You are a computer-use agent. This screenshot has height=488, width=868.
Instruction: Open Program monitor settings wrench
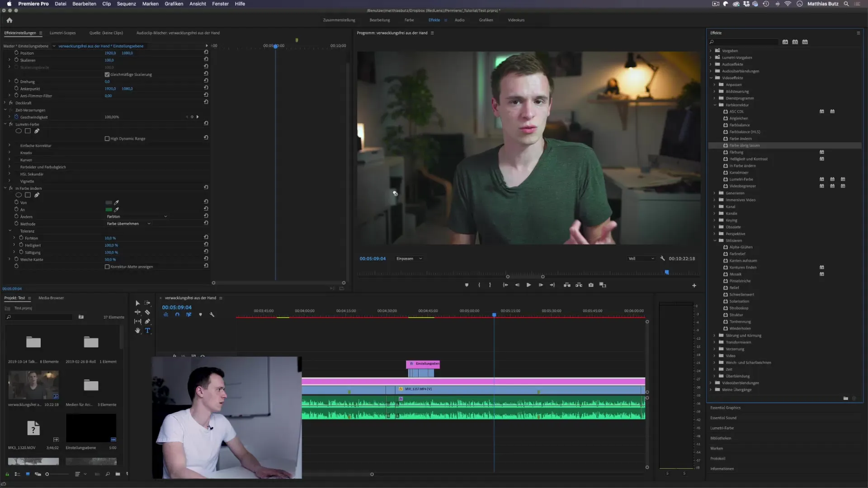click(x=662, y=258)
